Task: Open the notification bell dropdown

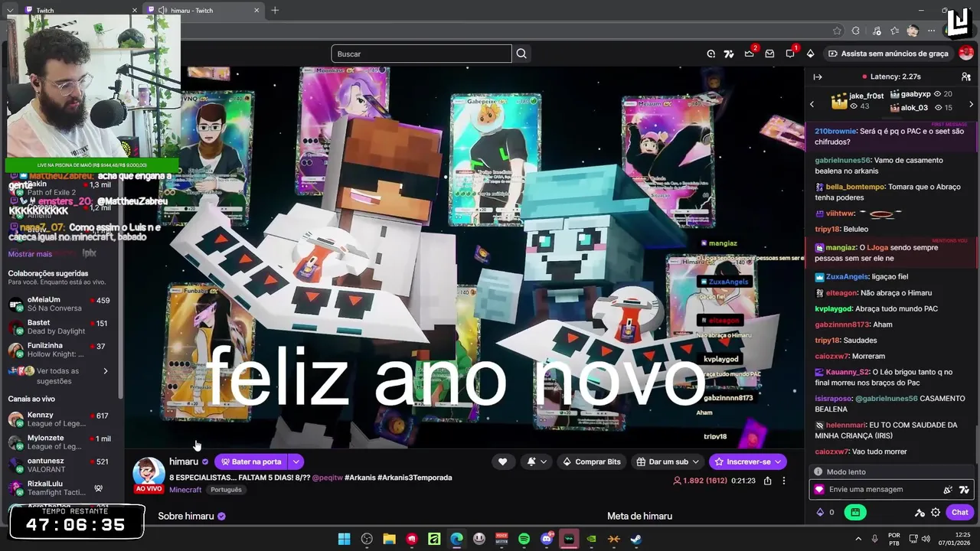Action: [x=537, y=461]
